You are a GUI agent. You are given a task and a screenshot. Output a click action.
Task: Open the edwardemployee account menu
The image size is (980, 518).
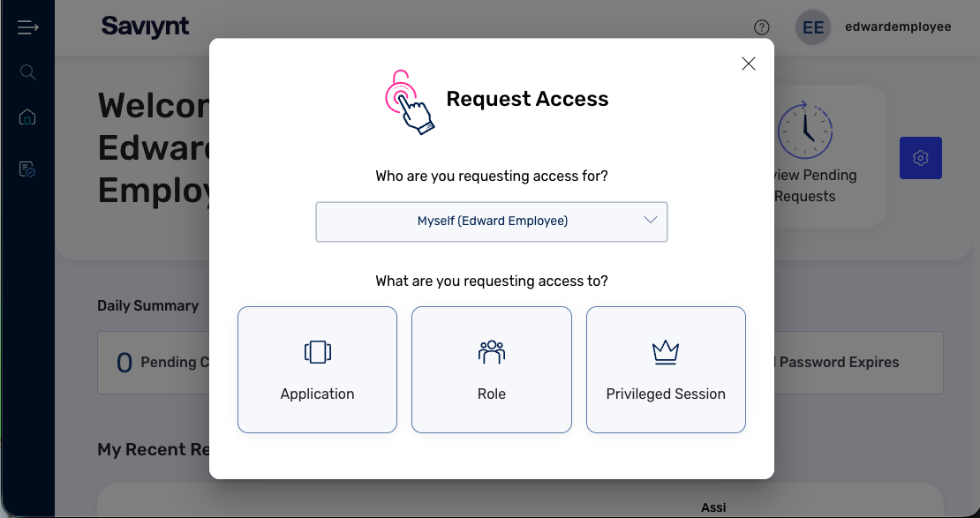pyautogui.click(x=898, y=26)
